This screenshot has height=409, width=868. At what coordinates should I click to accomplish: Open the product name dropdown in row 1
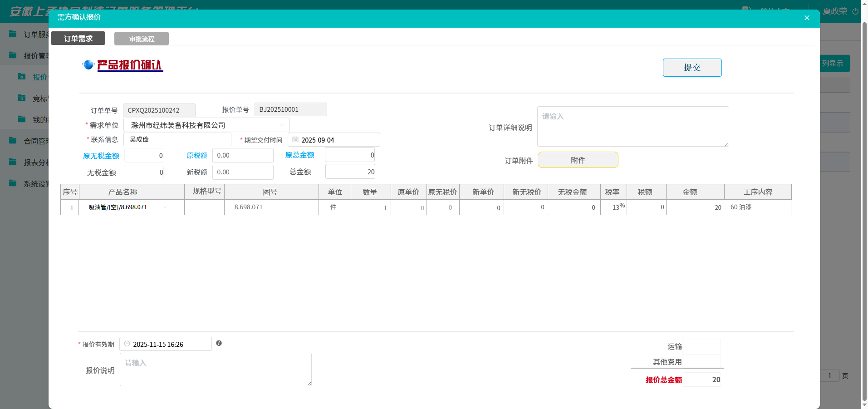pyautogui.click(x=165, y=207)
